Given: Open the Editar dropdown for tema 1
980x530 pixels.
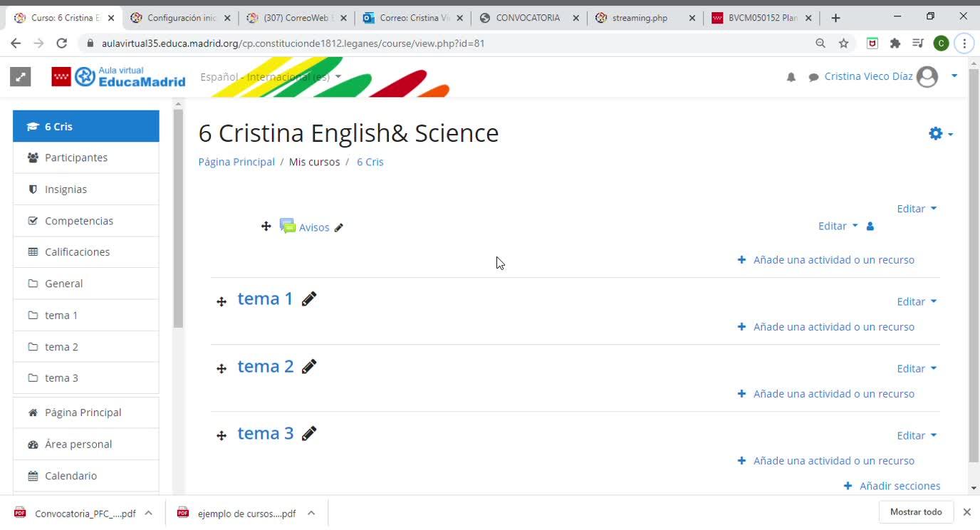Looking at the screenshot, I should pyautogui.click(x=916, y=301).
